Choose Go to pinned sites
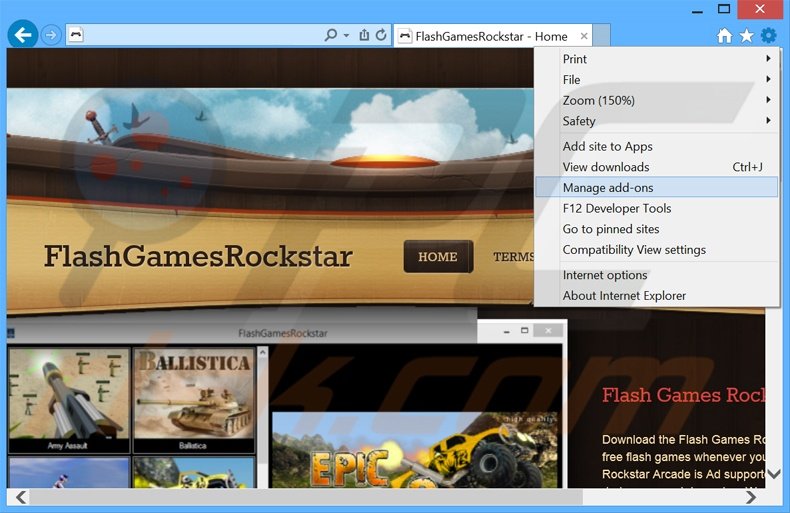The image size is (790, 513). point(656,229)
